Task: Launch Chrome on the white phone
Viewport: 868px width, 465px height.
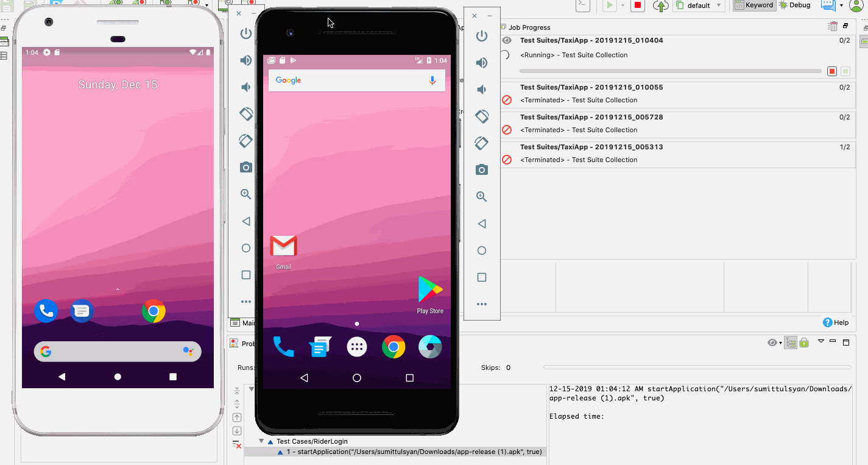Action: tap(153, 311)
